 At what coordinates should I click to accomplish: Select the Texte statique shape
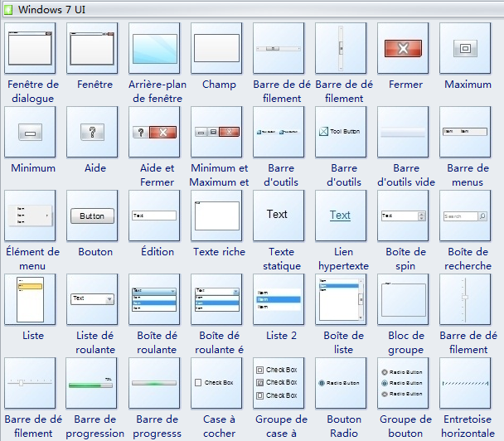279,216
